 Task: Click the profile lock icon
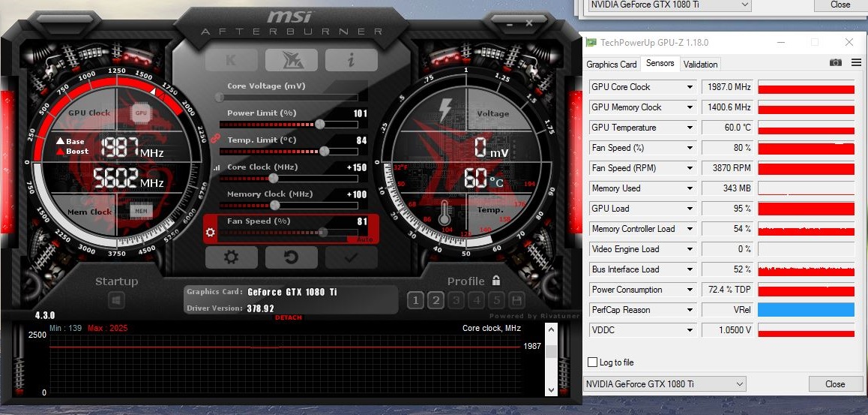(x=496, y=281)
